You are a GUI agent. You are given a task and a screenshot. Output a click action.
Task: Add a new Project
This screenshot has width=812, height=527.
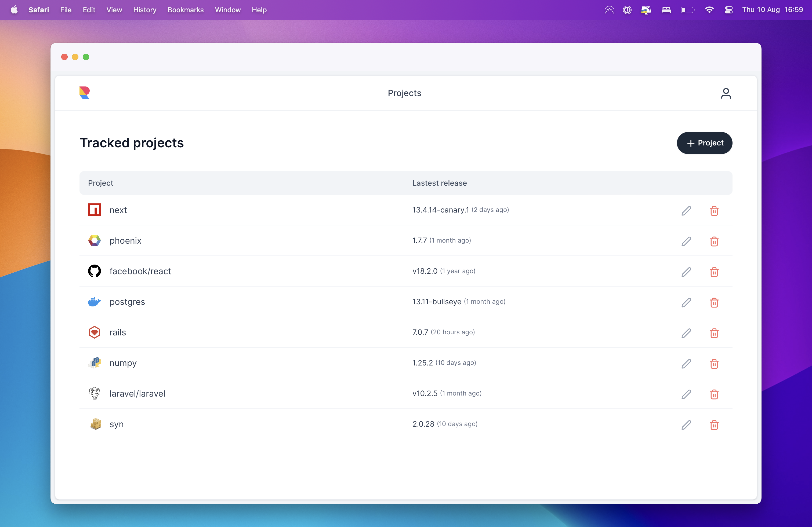[704, 143]
